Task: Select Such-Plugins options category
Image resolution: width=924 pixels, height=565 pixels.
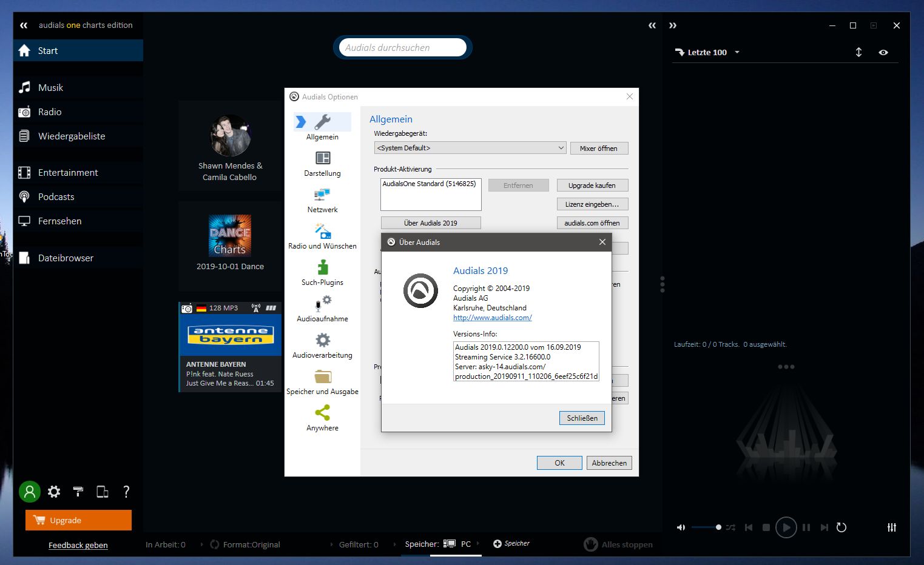Action: [x=322, y=273]
